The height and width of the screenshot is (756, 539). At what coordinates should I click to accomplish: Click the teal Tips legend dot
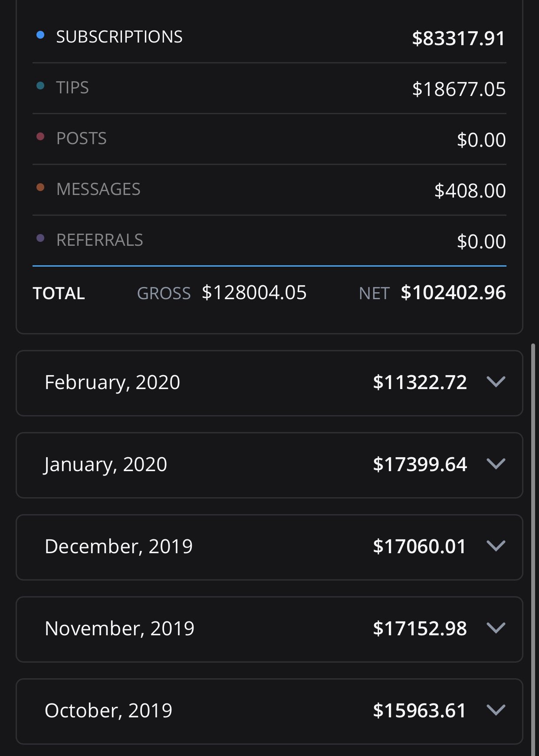[40, 86]
